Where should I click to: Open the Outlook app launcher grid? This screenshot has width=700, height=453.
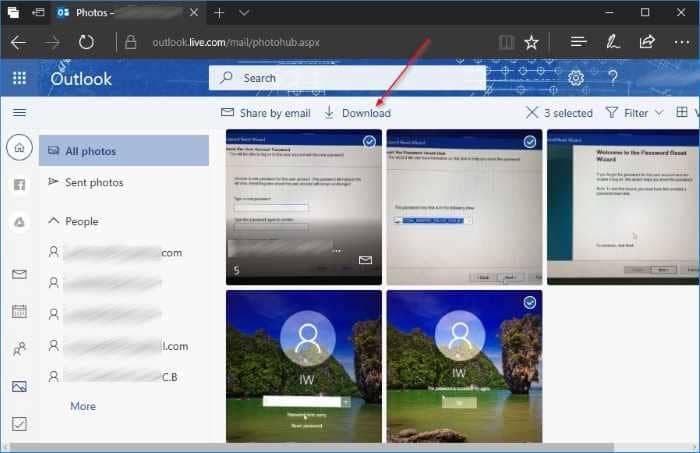[19, 78]
